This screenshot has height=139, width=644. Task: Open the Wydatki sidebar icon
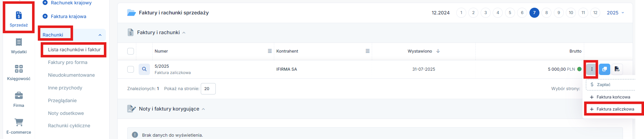click(x=19, y=46)
